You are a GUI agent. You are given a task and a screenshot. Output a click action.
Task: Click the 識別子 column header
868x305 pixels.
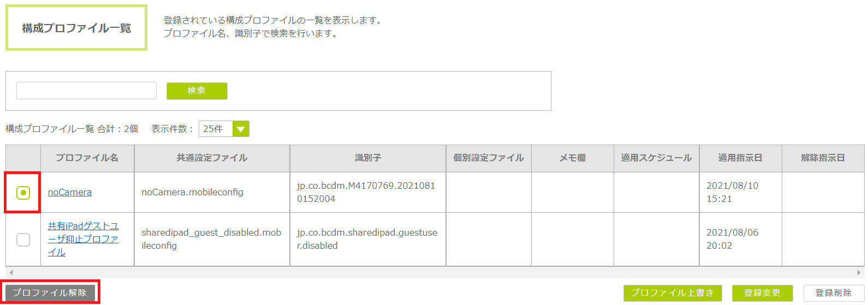368,158
